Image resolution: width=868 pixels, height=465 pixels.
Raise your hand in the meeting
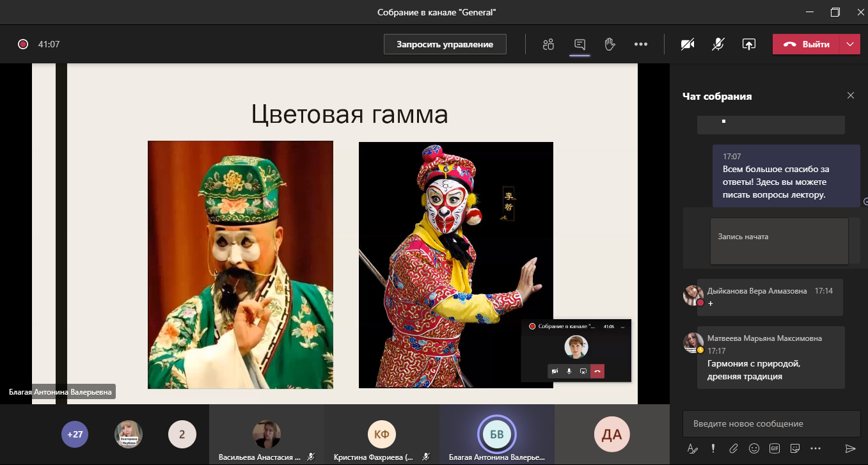(x=610, y=44)
